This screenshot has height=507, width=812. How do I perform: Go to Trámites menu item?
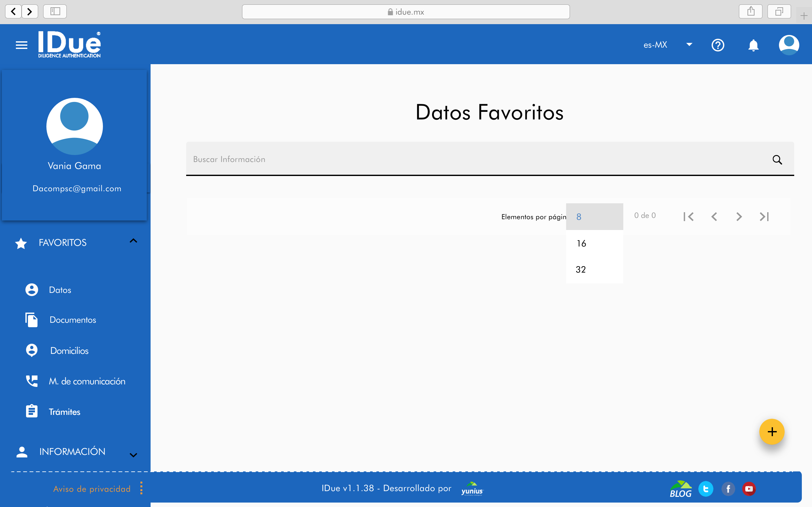(64, 412)
